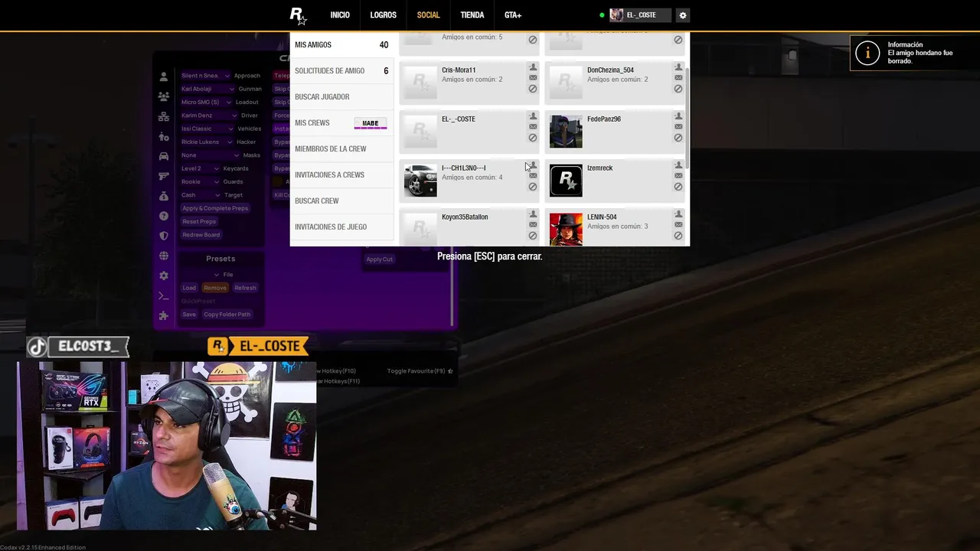Click the MABE crew tag badge
The width and height of the screenshot is (980, 551).
pyautogui.click(x=371, y=123)
